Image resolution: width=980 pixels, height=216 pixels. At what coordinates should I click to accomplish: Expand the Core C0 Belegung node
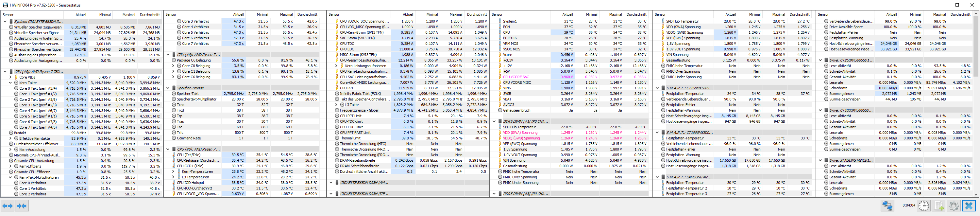(x=173, y=65)
